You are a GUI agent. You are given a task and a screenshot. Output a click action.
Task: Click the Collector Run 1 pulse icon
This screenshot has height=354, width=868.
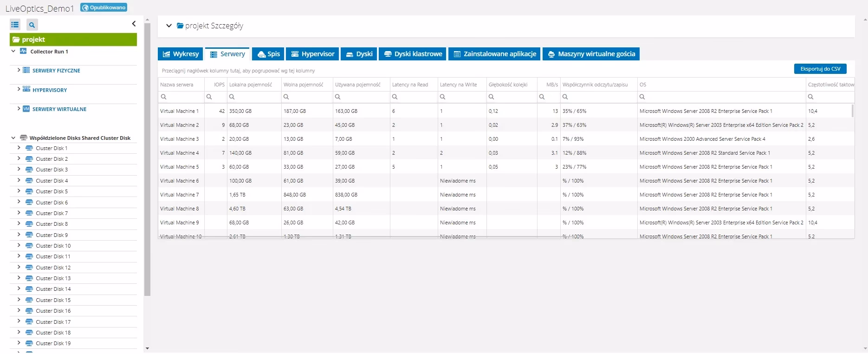[x=23, y=52]
